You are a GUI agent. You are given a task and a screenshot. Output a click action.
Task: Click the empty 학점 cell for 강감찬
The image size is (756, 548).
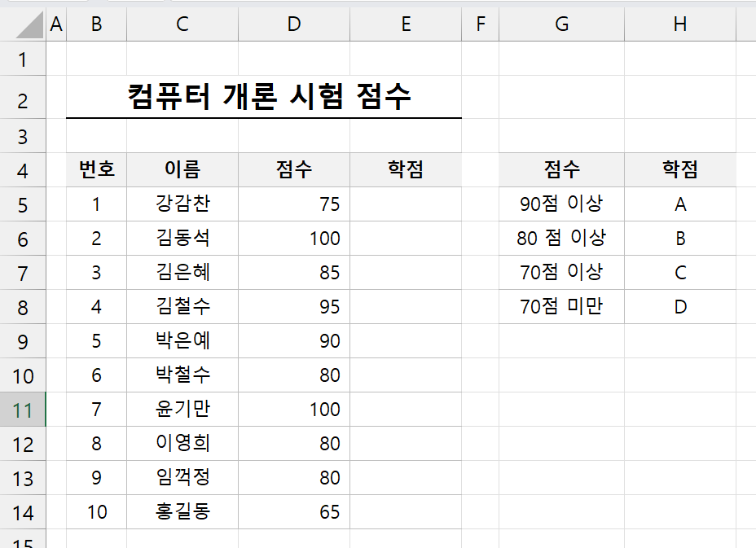click(x=406, y=204)
